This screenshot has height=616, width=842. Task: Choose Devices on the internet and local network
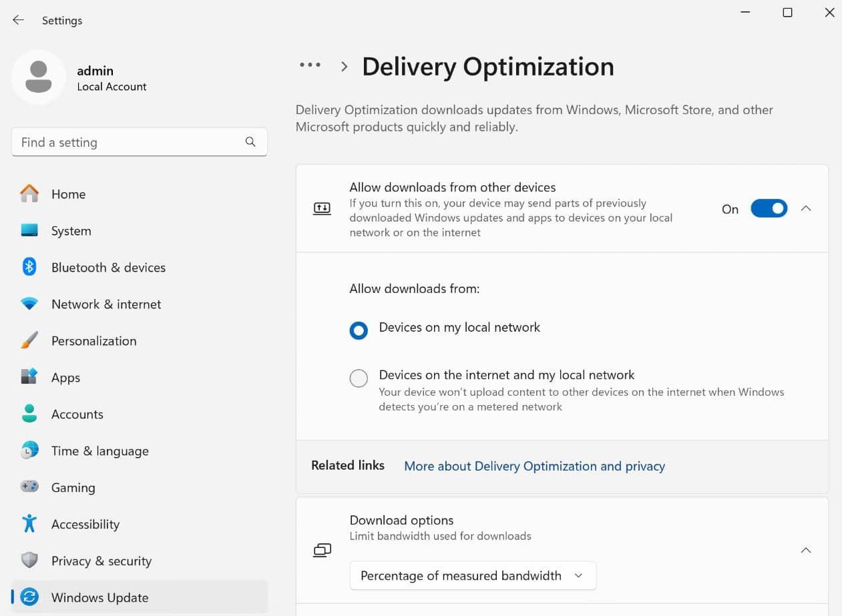(x=359, y=378)
